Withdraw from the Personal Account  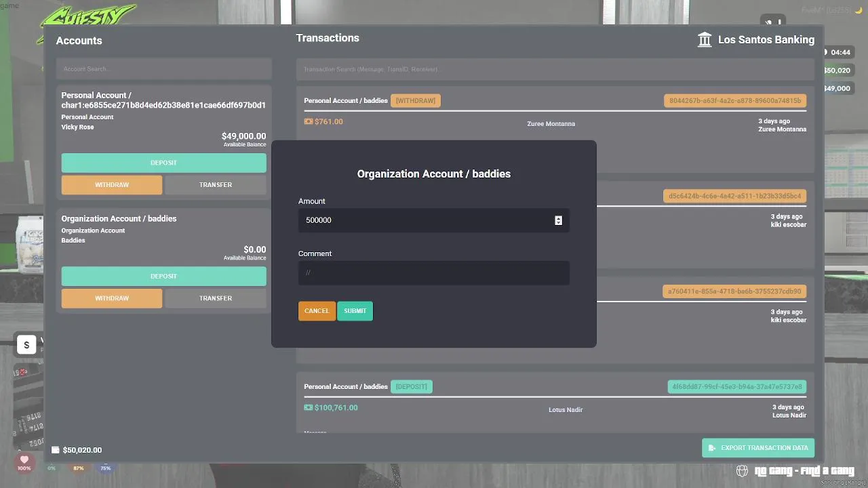(x=112, y=185)
